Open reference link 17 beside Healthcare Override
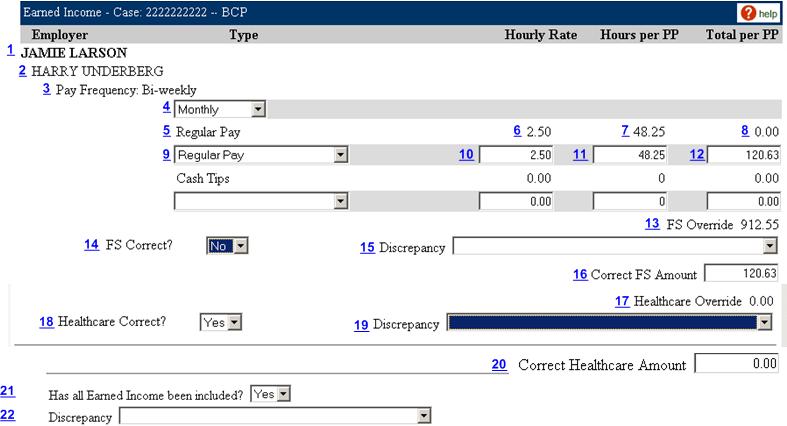Image resolution: width=787 pixels, height=426 pixels. (x=622, y=300)
